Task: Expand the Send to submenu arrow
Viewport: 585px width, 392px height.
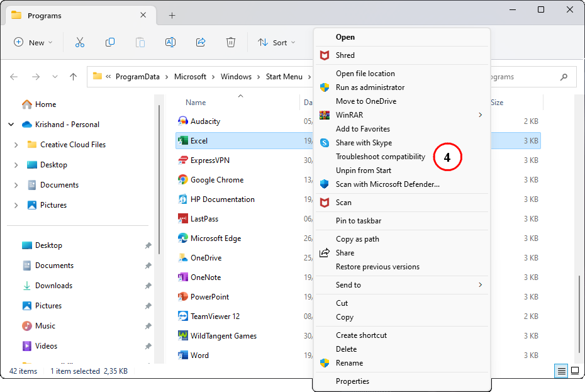Action: click(480, 285)
